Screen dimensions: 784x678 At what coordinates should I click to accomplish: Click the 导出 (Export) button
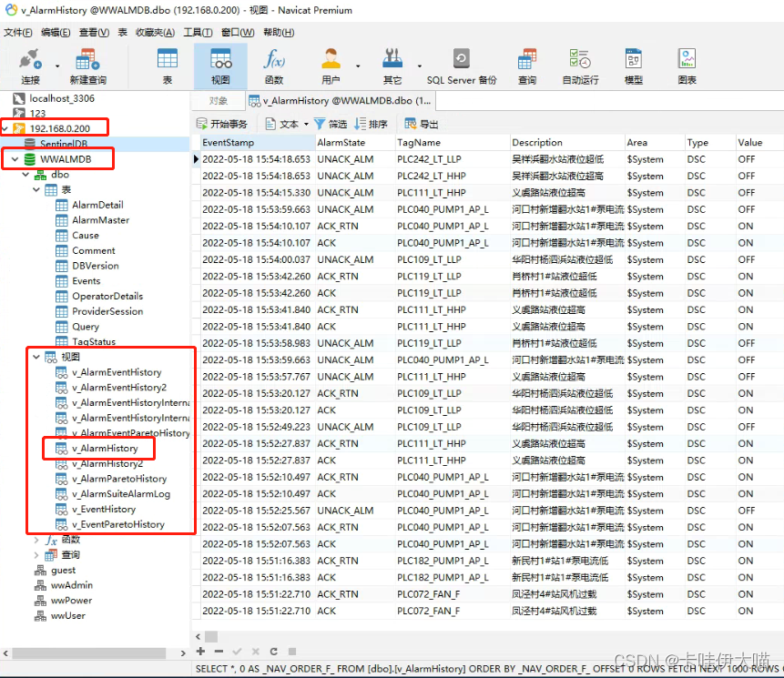(x=422, y=124)
